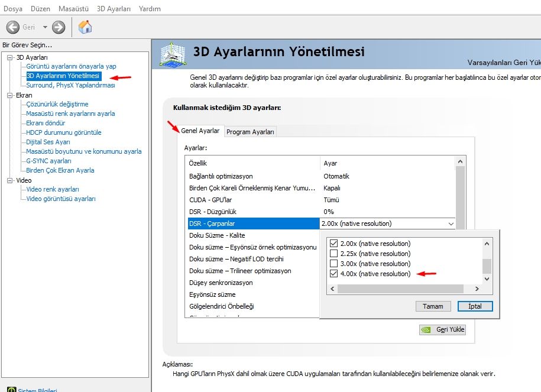The image size is (541, 392).
Task: Open the Masaüstü menu
Action: (x=73, y=9)
